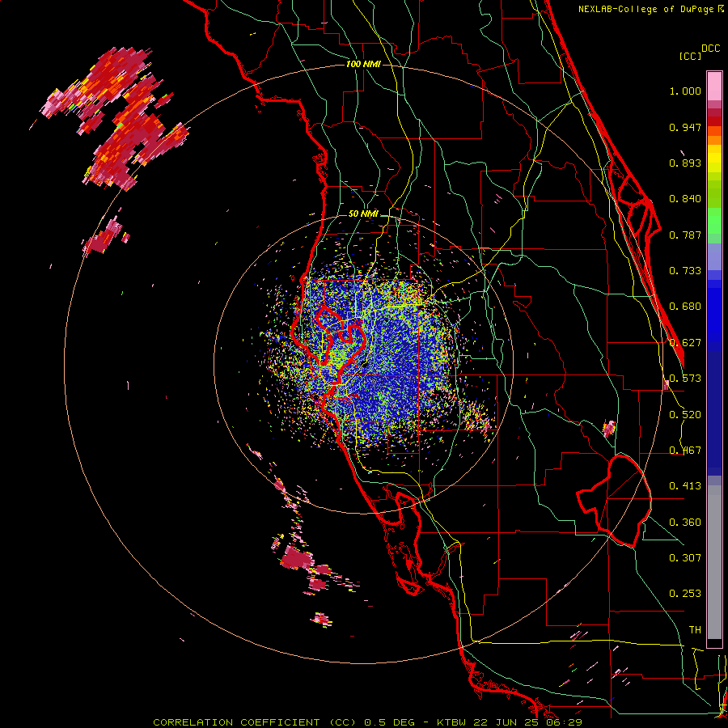Click the 06:29 timestamp

[x=564, y=722]
